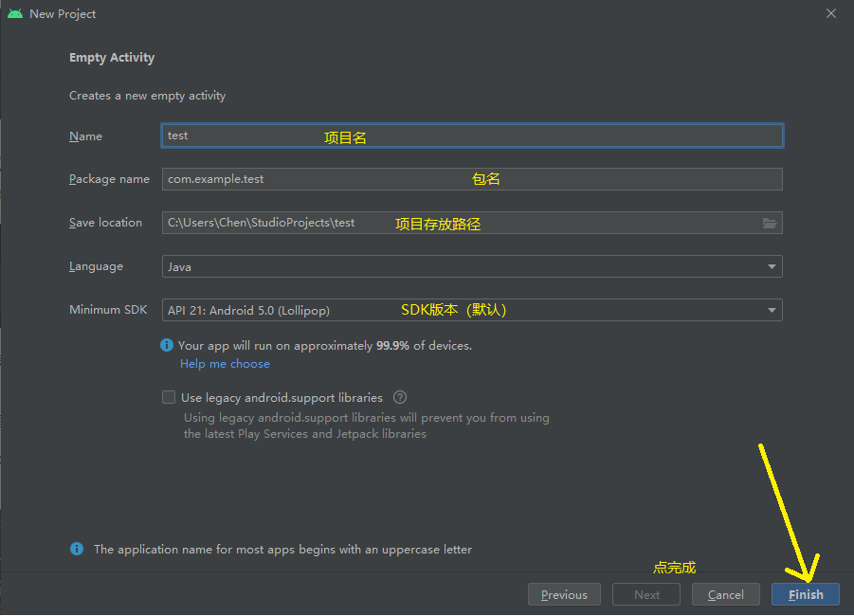This screenshot has height=616, width=854.
Task: Click the uppercase letter warning message
Action: (x=282, y=550)
